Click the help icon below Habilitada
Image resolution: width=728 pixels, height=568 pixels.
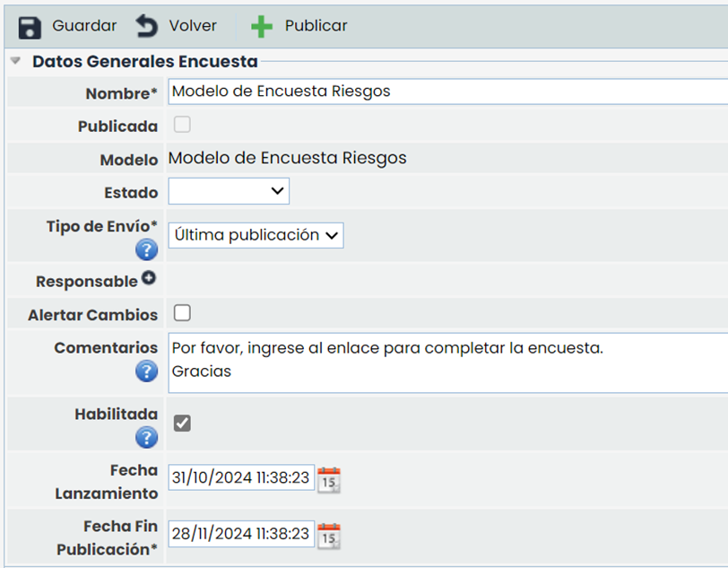pyautogui.click(x=146, y=438)
